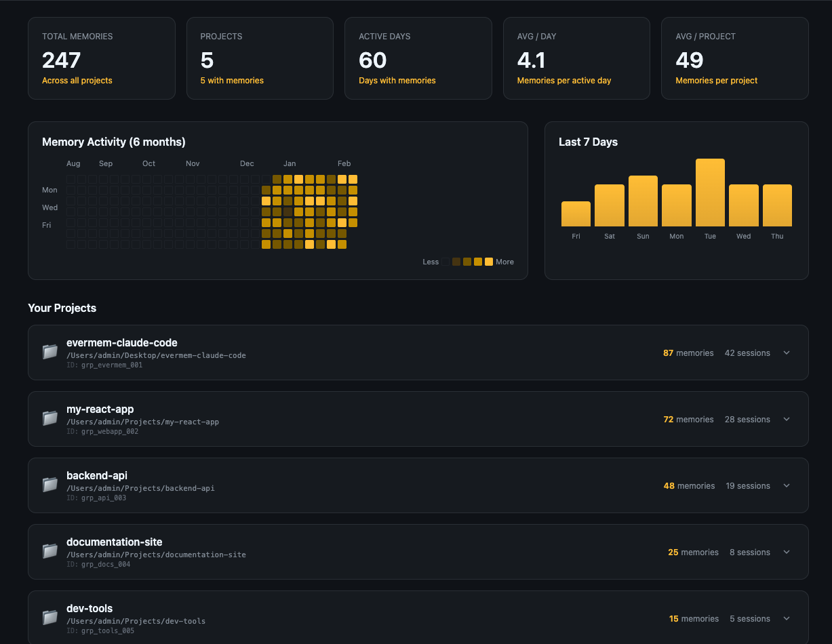Click '72 memories' count

pos(688,420)
